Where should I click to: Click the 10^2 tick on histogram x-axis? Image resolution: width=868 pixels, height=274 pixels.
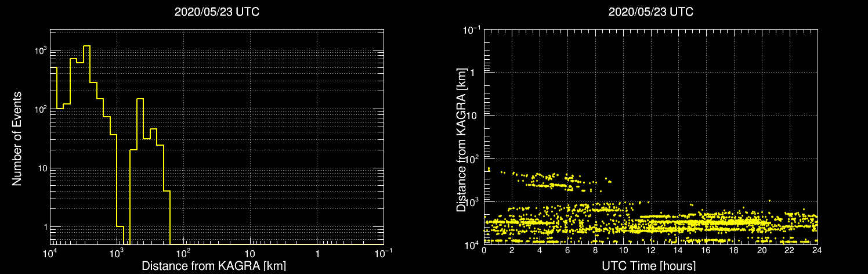click(x=184, y=253)
